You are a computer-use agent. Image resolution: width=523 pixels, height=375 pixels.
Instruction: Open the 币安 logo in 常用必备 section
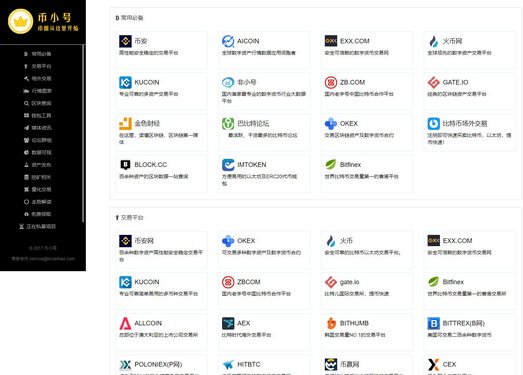click(125, 41)
